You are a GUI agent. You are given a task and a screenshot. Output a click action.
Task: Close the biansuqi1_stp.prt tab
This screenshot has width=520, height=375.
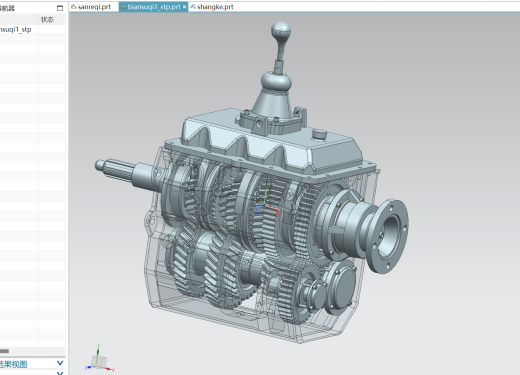(x=185, y=7)
